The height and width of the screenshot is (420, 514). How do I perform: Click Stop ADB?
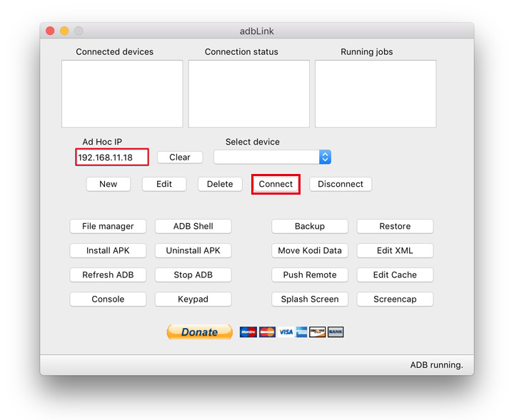(x=193, y=275)
